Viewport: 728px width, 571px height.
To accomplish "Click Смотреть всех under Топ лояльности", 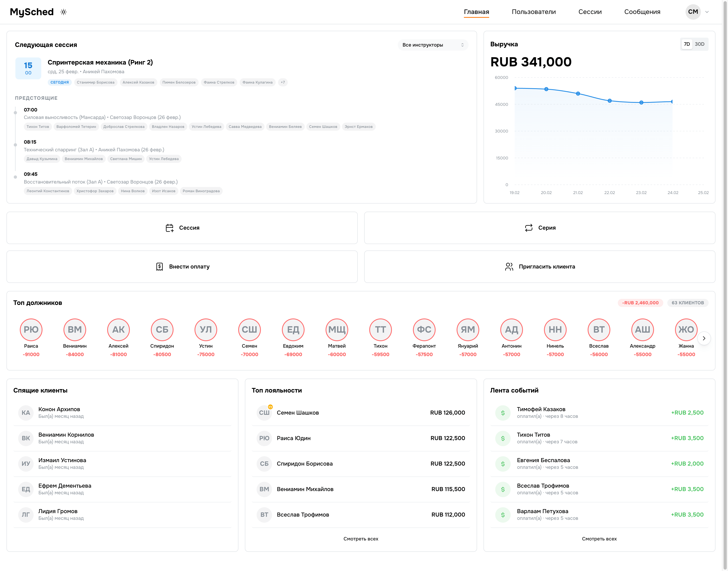I will point(361,539).
